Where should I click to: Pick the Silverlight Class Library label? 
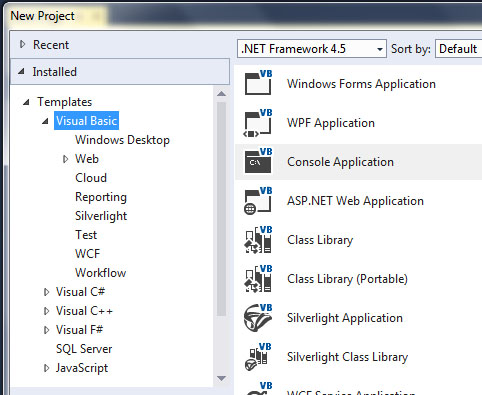tap(347, 357)
